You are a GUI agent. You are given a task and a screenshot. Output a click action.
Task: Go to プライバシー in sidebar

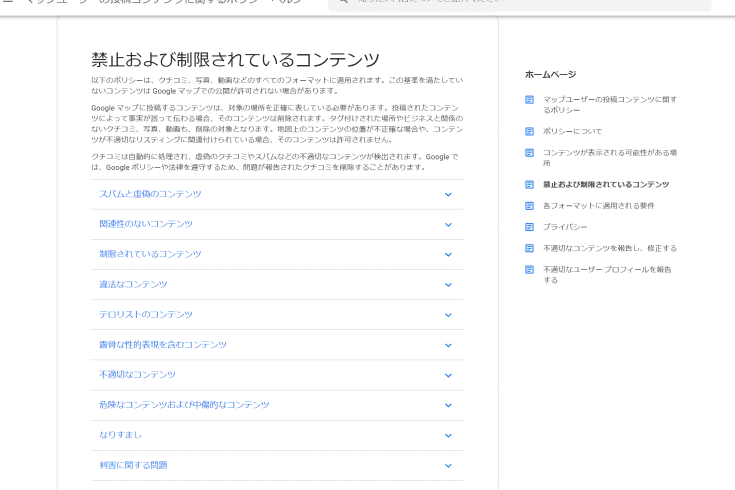[x=565, y=227]
